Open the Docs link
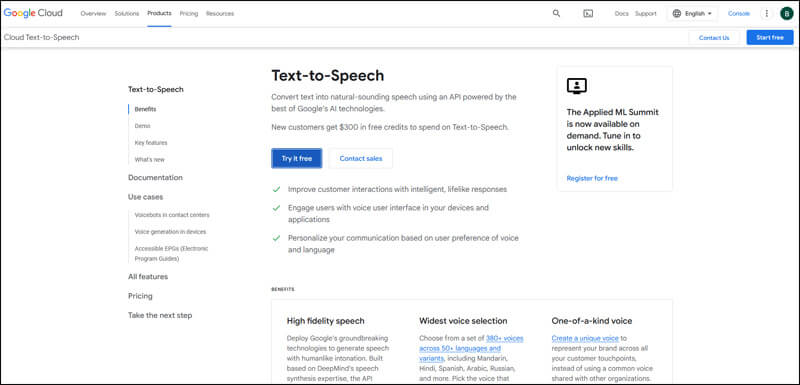 621,14
